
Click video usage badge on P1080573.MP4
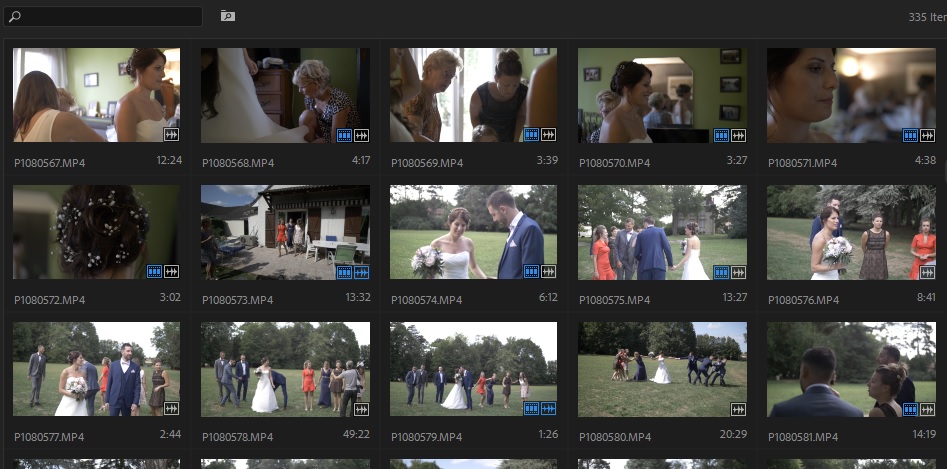point(344,272)
